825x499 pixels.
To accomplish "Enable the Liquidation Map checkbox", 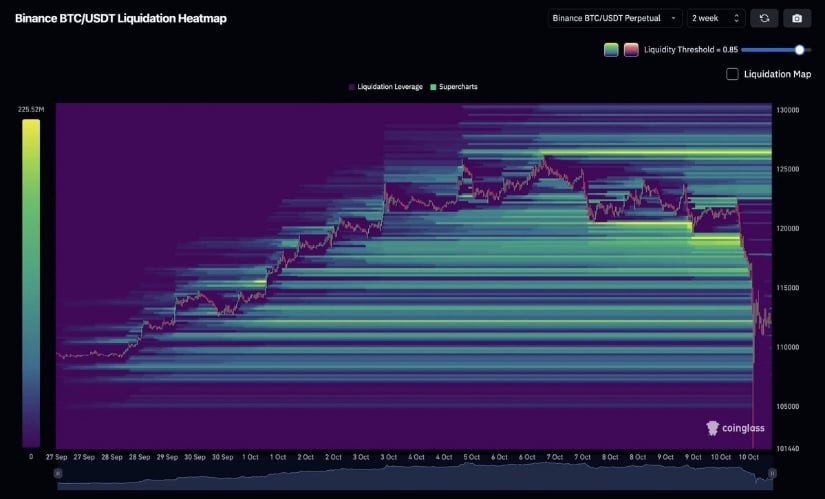I will coord(732,74).
